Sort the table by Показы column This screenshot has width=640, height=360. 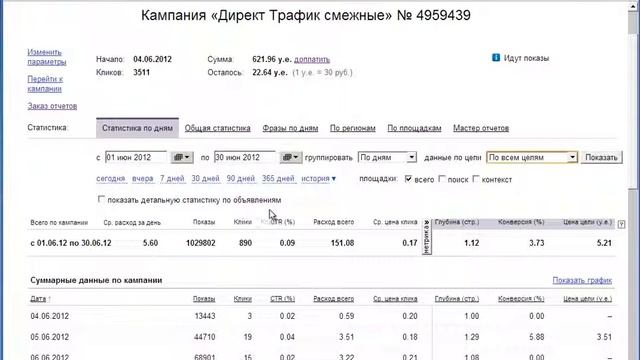(x=204, y=299)
